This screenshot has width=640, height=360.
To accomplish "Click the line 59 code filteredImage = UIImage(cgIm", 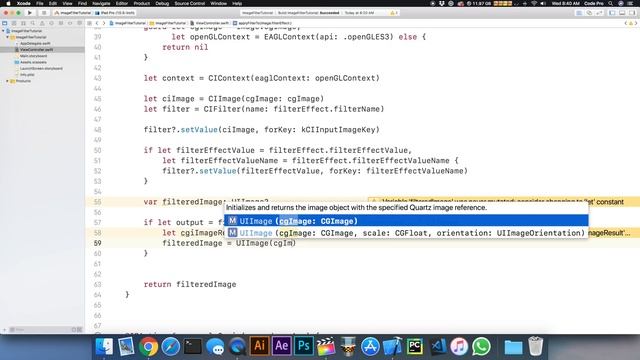I will tap(229, 243).
